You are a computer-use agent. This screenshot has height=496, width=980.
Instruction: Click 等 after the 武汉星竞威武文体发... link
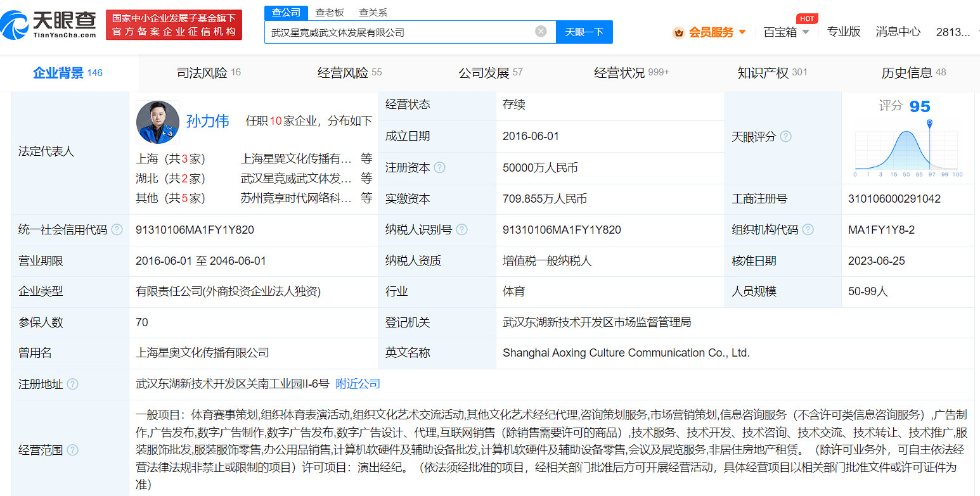366,179
